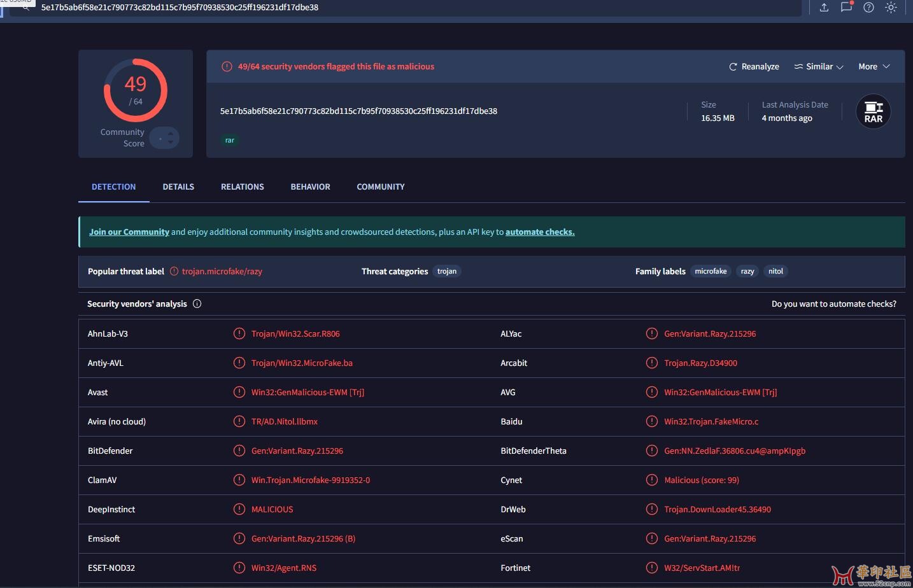The height and width of the screenshot is (588, 913).
Task: Click the info icon next to Security vendors' analysis
Action: pos(197,304)
